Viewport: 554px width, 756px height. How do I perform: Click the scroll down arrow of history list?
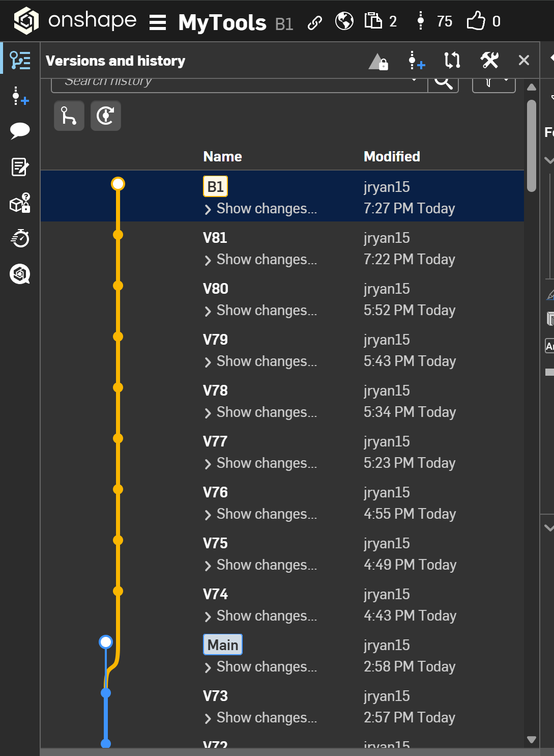tap(532, 740)
